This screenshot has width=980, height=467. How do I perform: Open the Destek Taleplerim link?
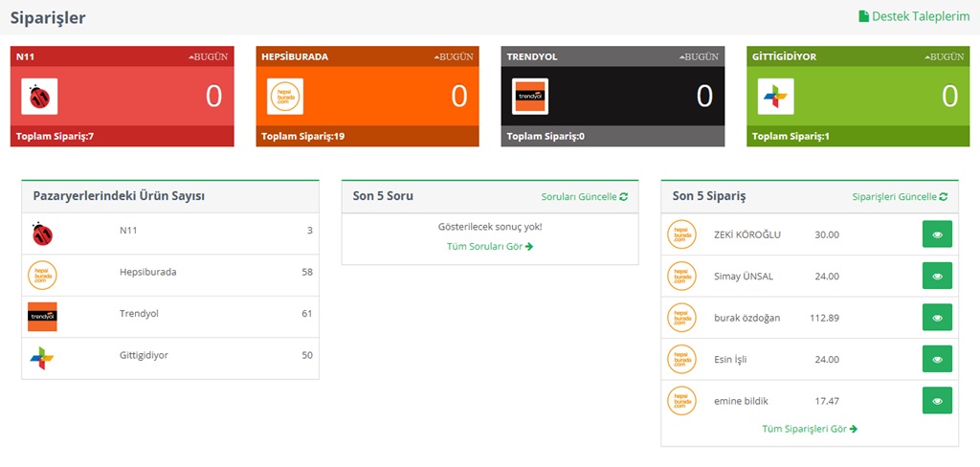click(914, 16)
